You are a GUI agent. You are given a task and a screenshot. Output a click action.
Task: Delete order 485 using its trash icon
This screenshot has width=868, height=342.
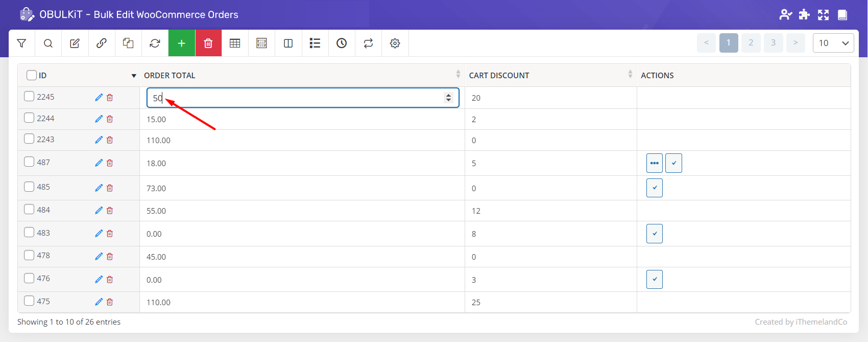110,188
